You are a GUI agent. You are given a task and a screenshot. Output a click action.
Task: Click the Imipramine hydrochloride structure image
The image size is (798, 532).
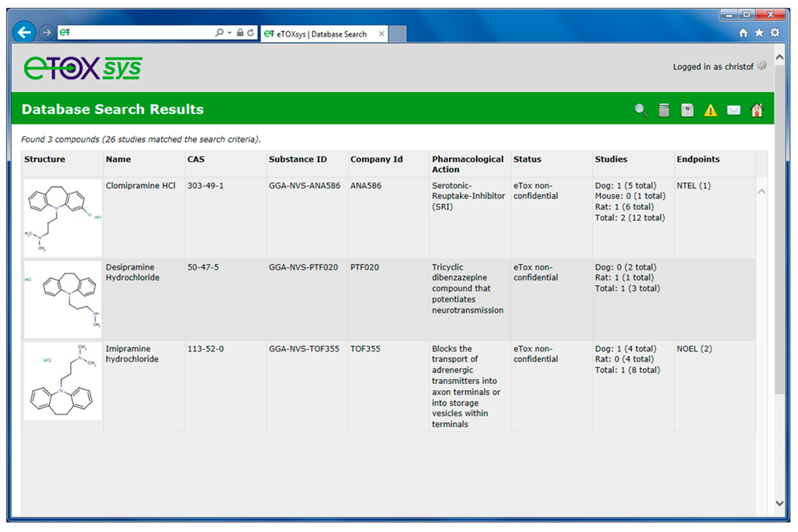(63, 381)
